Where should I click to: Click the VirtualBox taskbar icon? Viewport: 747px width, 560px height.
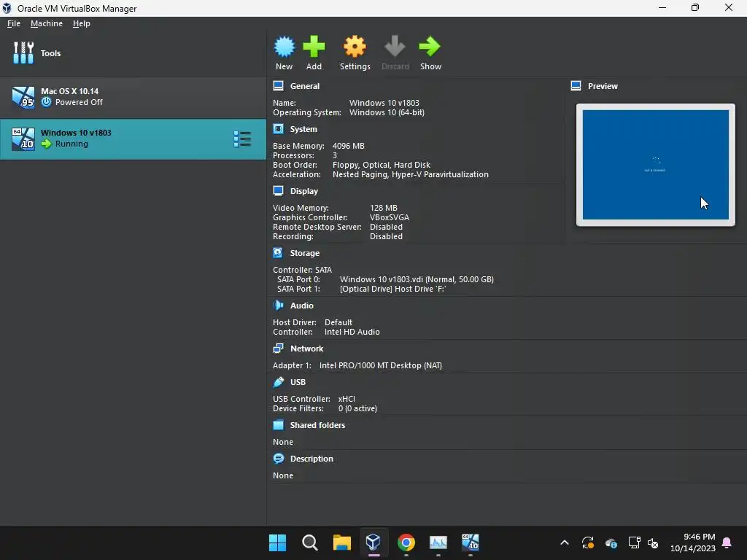point(373,542)
